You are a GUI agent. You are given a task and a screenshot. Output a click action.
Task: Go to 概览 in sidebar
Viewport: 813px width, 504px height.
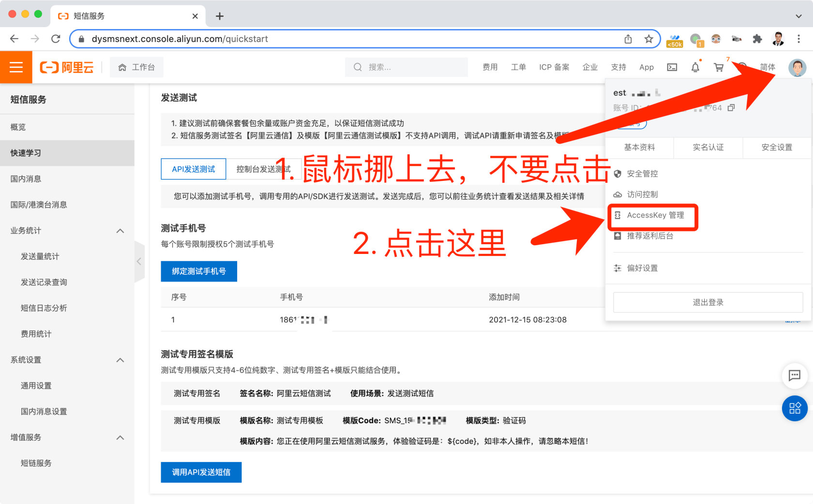(67, 127)
